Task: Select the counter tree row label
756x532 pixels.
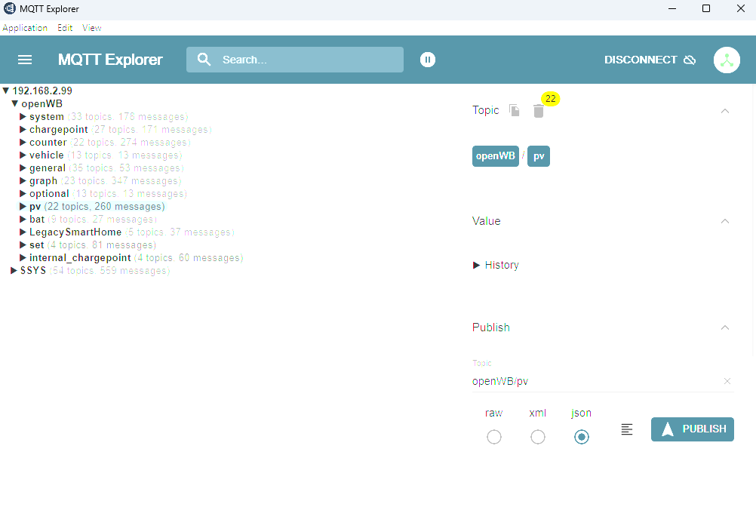Action: [48, 143]
